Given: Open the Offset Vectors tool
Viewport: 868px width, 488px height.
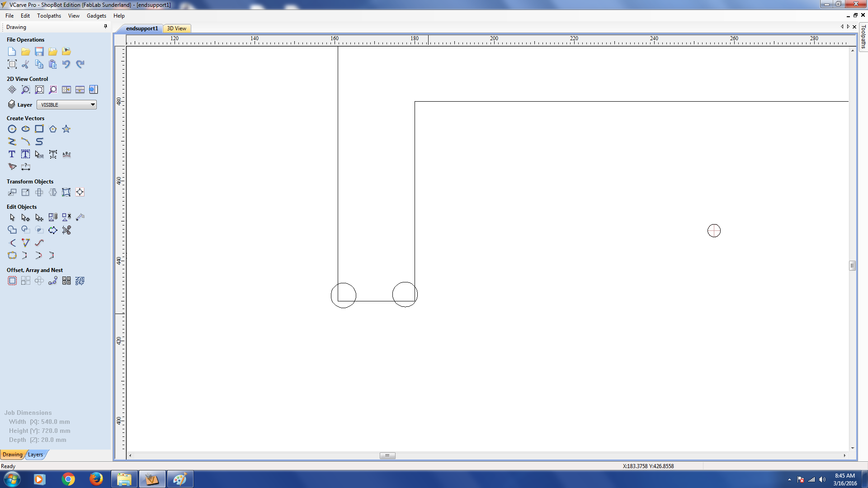Looking at the screenshot, I should tap(12, 281).
